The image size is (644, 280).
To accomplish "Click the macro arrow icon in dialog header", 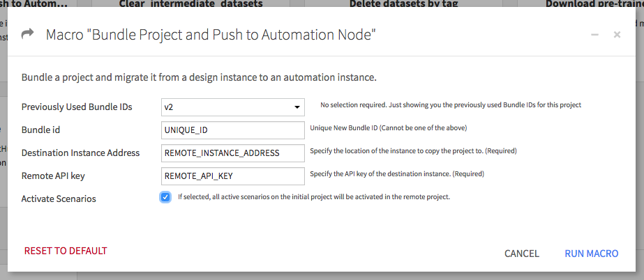I will coord(27,34).
